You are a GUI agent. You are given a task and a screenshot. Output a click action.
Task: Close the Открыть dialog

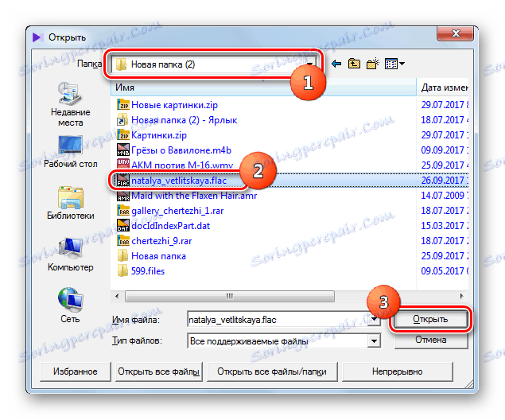[x=456, y=33]
